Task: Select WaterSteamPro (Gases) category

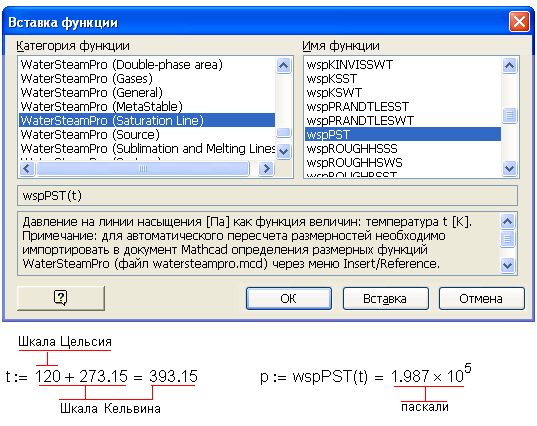Action: [x=147, y=78]
